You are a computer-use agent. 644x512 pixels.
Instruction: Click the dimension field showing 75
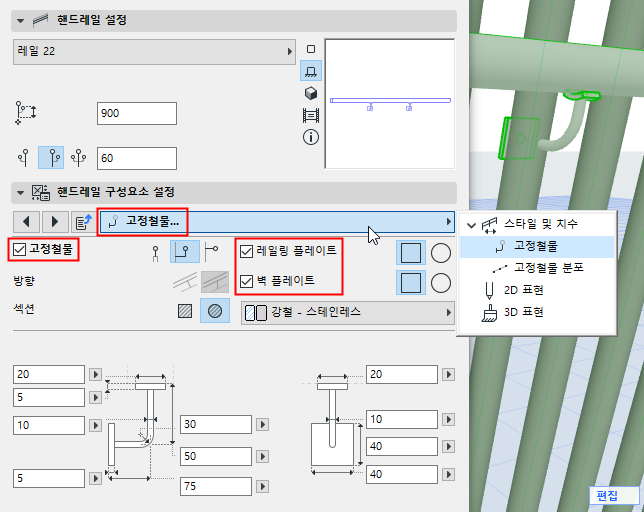(x=216, y=487)
